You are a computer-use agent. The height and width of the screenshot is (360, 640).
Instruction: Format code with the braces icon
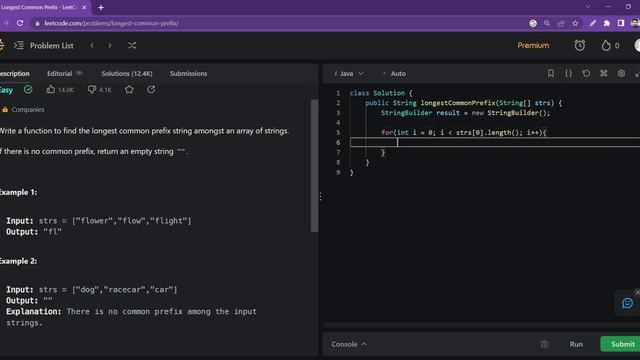coord(569,73)
